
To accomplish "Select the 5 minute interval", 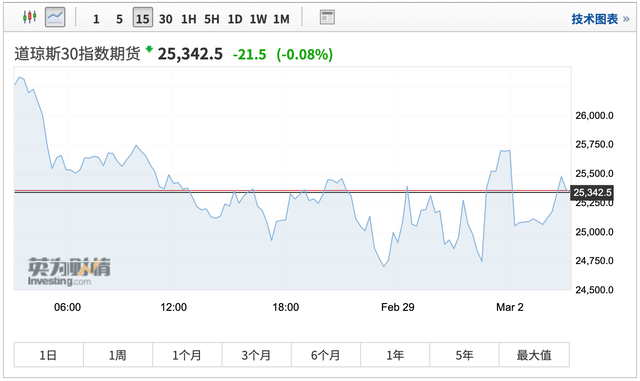I will pyautogui.click(x=119, y=19).
